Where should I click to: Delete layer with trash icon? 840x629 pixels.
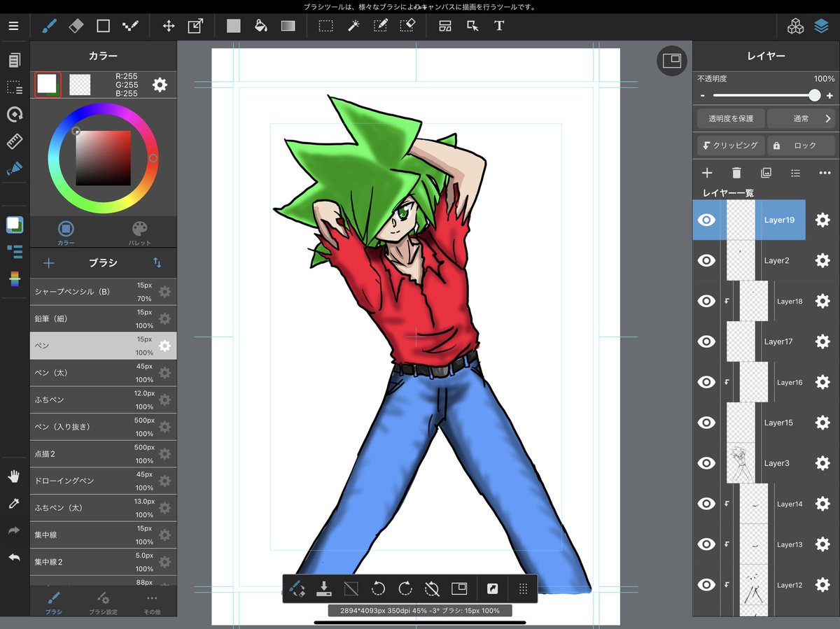(736, 173)
